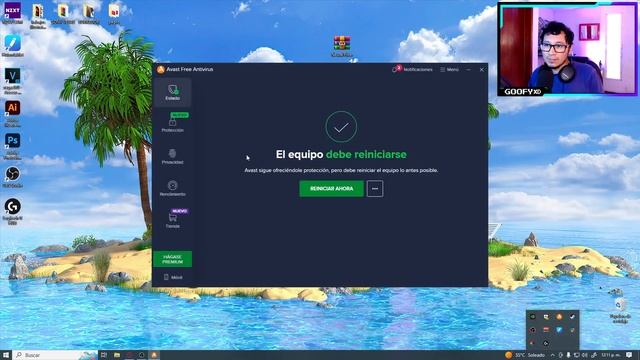Click the HÁGASE PREMIUM button
The width and height of the screenshot is (640, 360).
(x=173, y=259)
